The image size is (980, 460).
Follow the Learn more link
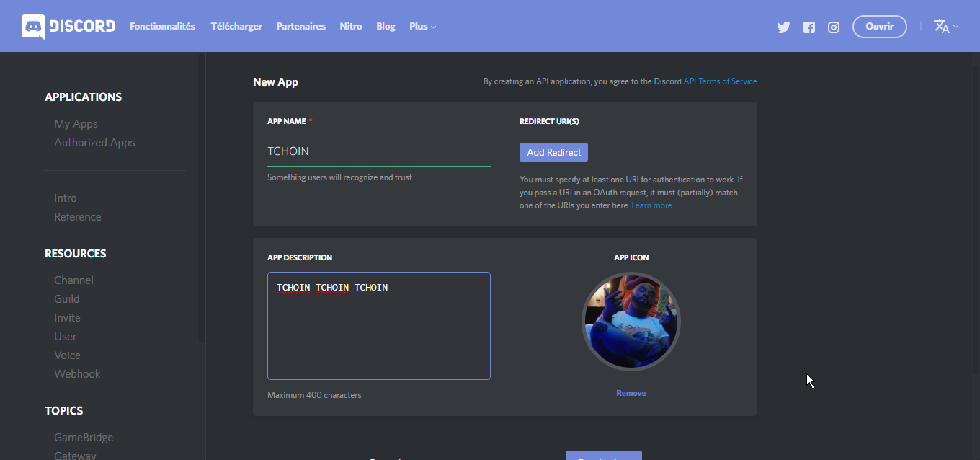651,205
